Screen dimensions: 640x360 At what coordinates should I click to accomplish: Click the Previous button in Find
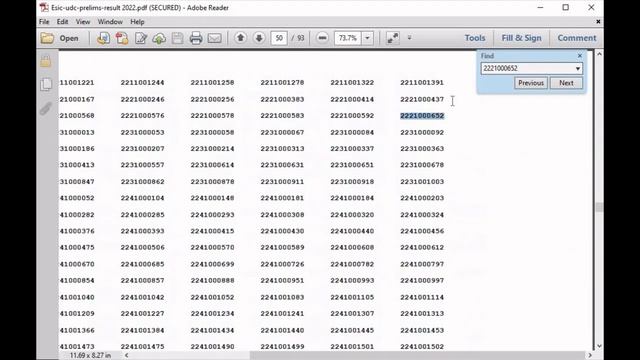[531, 83]
